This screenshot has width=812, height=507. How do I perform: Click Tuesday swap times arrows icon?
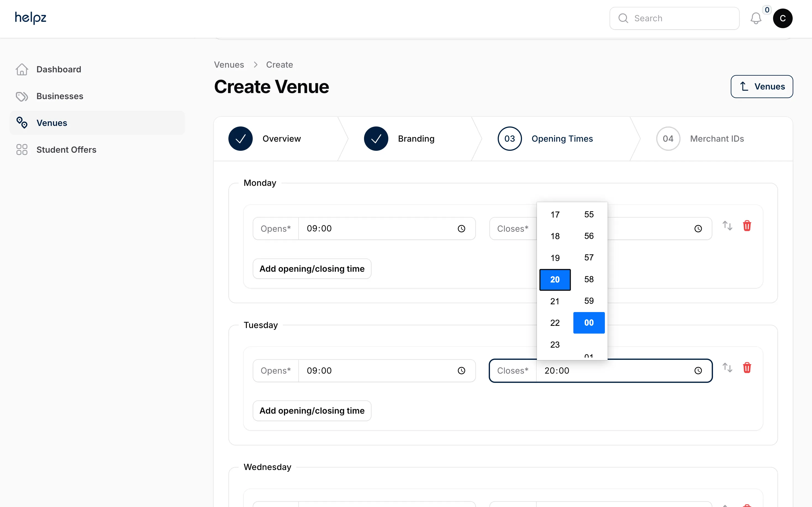coord(727,368)
